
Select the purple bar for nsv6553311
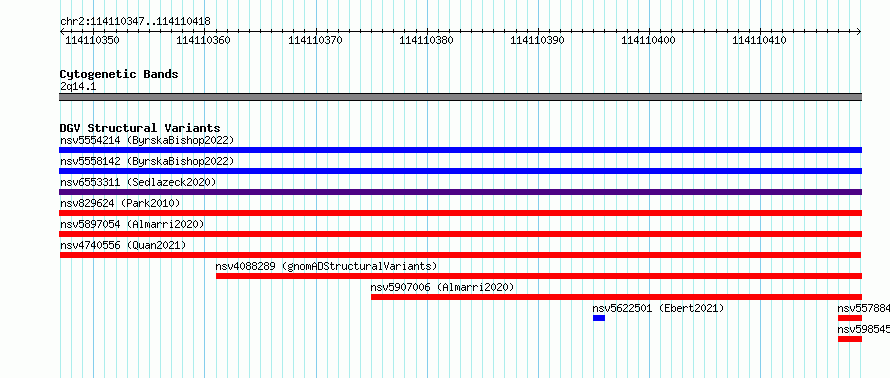[460, 192]
